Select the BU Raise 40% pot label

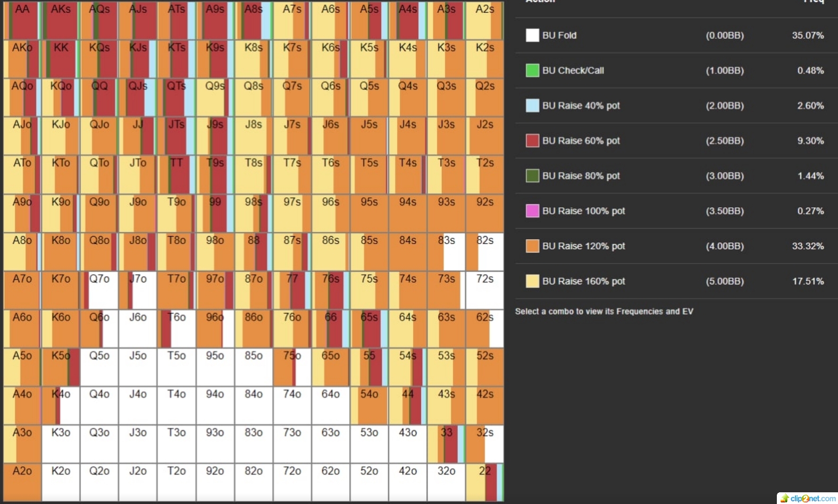(x=581, y=105)
